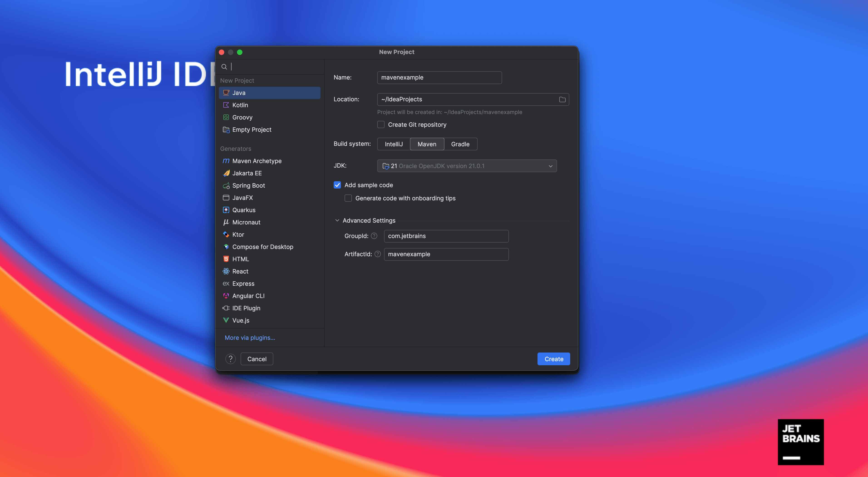Viewport: 868px width, 477px height.
Task: Click inside the project Name field
Action: click(439, 77)
